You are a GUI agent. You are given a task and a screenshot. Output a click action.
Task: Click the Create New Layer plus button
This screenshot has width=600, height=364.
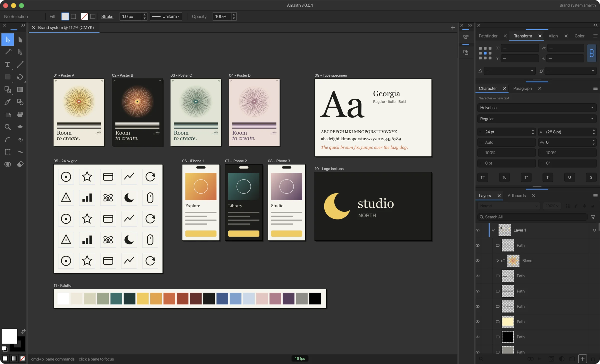tap(582, 359)
